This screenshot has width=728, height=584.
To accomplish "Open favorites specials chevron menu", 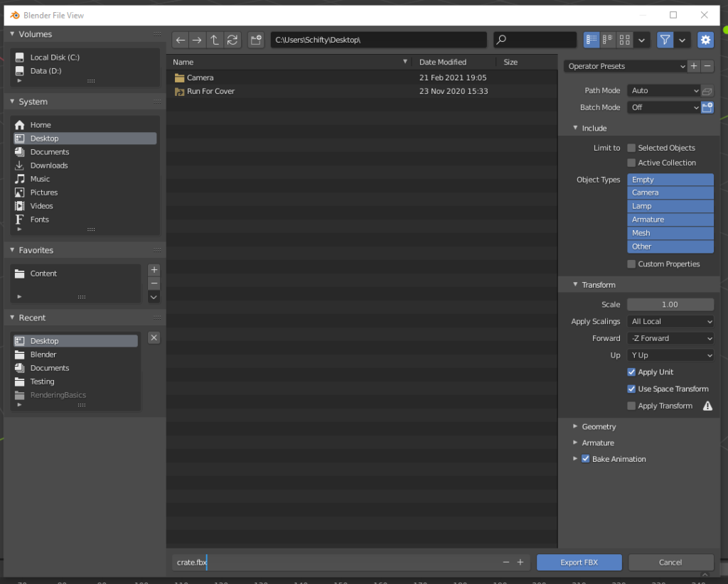I will [154, 298].
